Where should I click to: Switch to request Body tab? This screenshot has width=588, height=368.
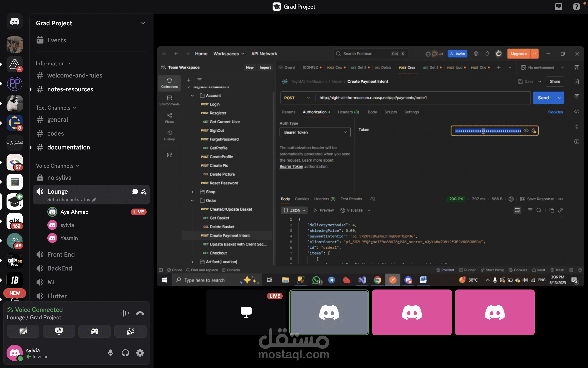coord(372,112)
